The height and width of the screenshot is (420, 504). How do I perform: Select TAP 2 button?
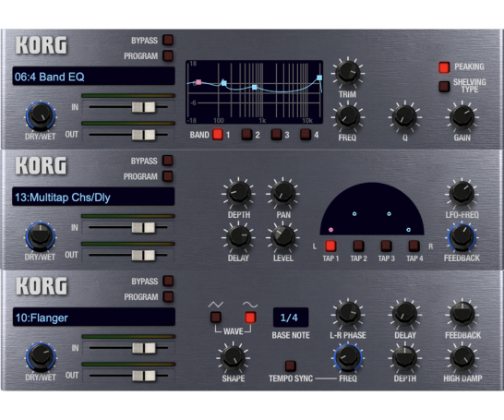click(x=358, y=246)
